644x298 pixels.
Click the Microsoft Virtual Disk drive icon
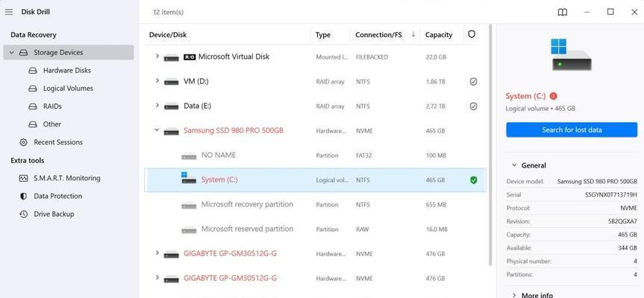click(172, 58)
